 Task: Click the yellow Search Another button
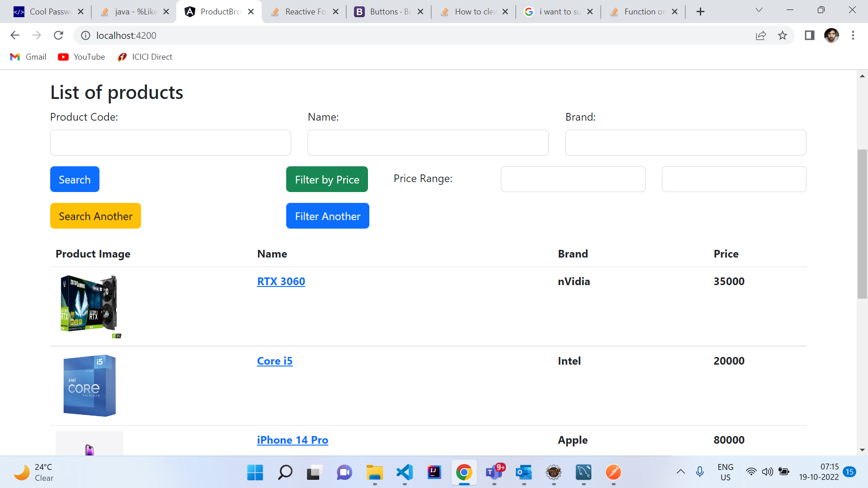pos(95,216)
